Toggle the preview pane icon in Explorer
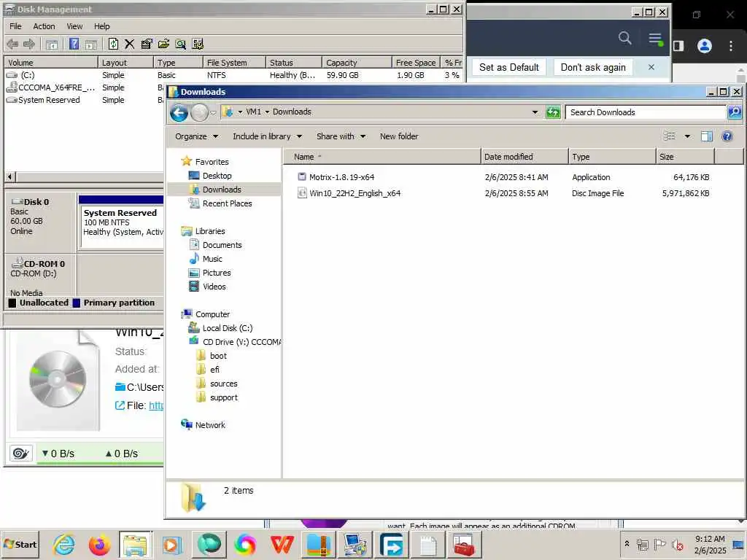747x560 pixels. 706,136
